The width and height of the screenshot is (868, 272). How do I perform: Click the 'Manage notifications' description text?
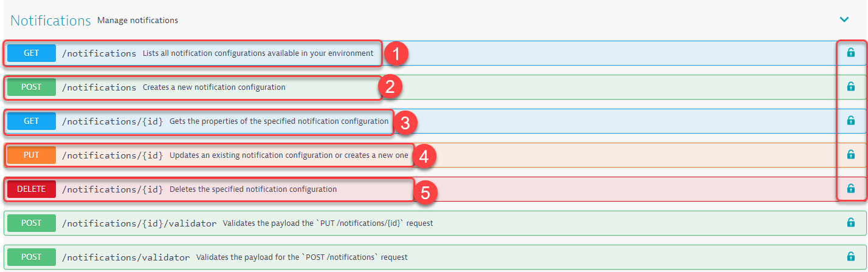tap(137, 21)
